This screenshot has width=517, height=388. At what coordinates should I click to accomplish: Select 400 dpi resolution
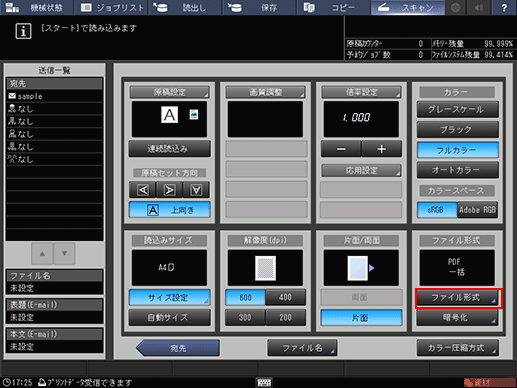point(285,297)
